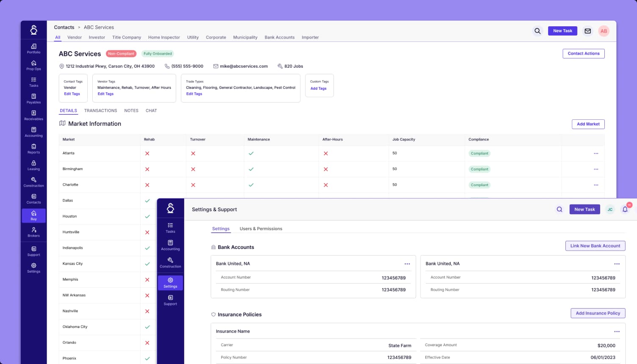Open the search magnifier in the top bar

[x=537, y=31]
